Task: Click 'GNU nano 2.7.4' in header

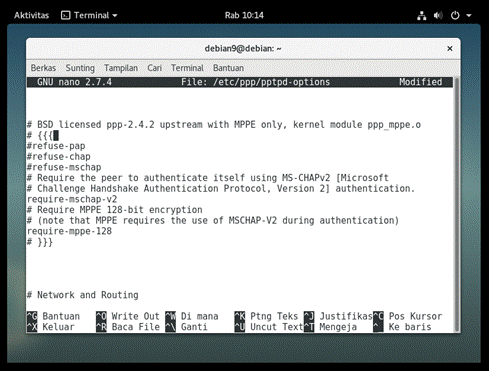Action: (74, 82)
